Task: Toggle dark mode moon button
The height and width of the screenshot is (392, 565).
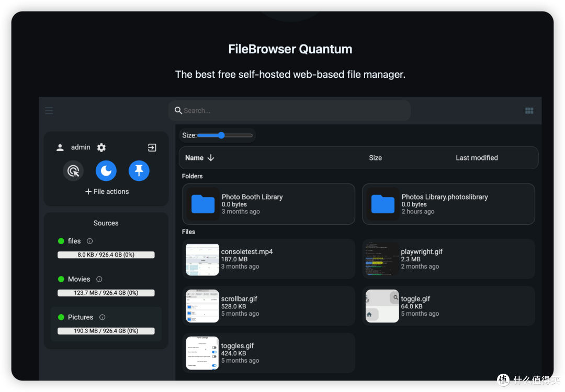Action: point(106,170)
